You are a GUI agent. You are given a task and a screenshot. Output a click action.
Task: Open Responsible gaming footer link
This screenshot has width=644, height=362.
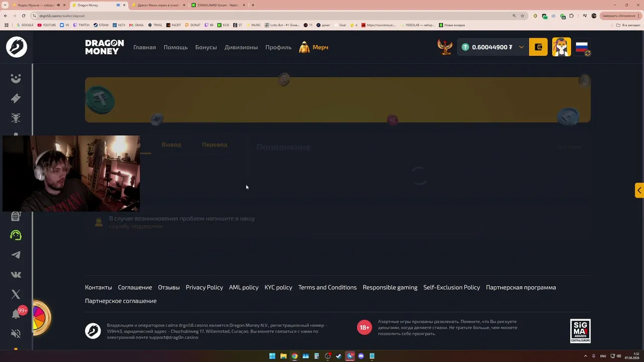tap(390, 288)
